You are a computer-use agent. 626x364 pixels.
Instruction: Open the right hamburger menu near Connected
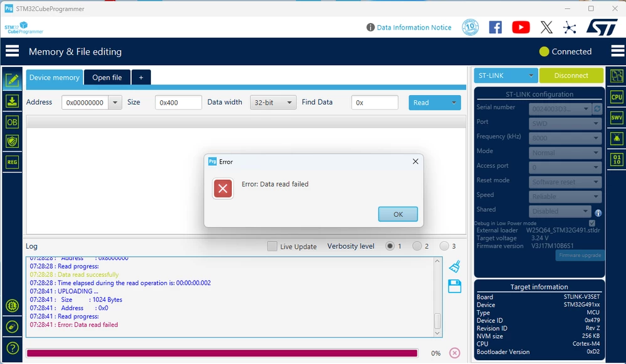tap(618, 51)
